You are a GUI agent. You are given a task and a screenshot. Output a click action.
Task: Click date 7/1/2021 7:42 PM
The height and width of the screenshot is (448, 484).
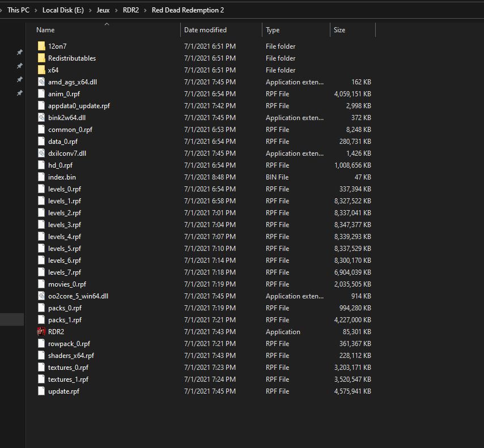210,106
